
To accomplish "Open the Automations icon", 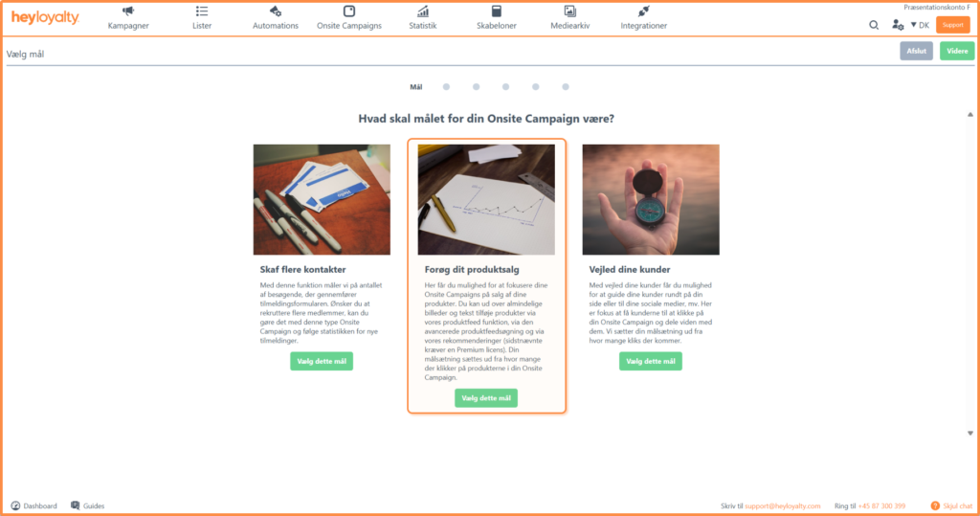I will coord(275,11).
